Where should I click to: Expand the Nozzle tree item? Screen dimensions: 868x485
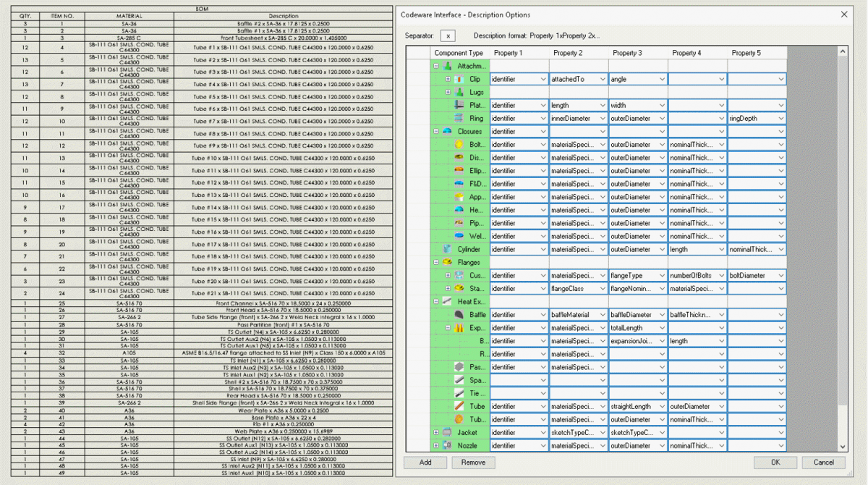pyautogui.click(x=437, y=445)
